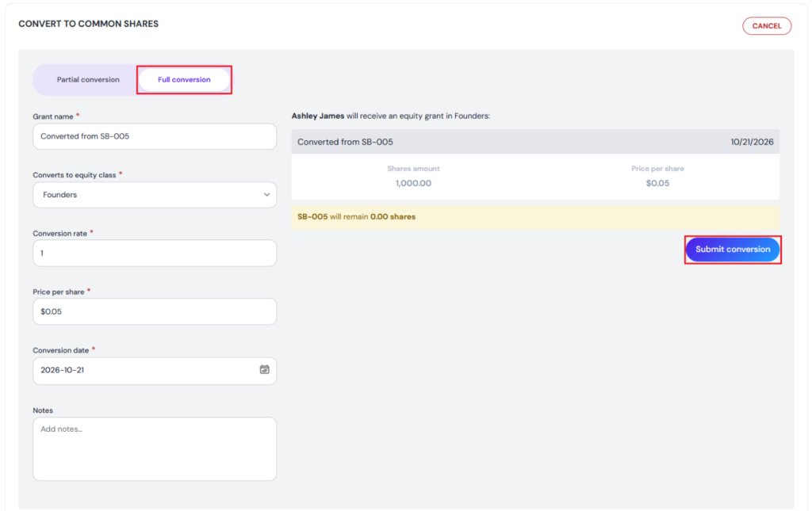Add notes in the Notes textarea
This screenshot has width=812, height=511.
155,448
